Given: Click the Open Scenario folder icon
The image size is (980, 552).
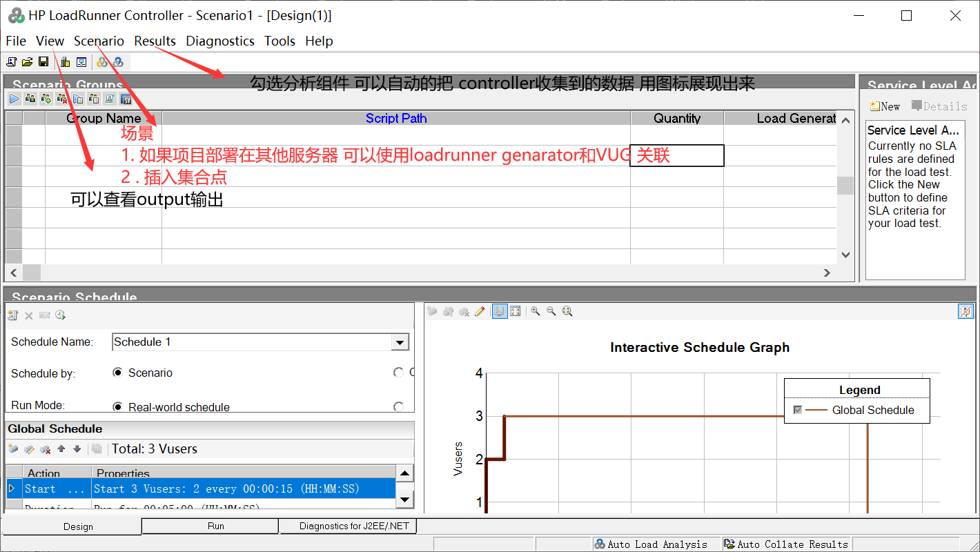Looking at the screenshot, I should [28, 62].
